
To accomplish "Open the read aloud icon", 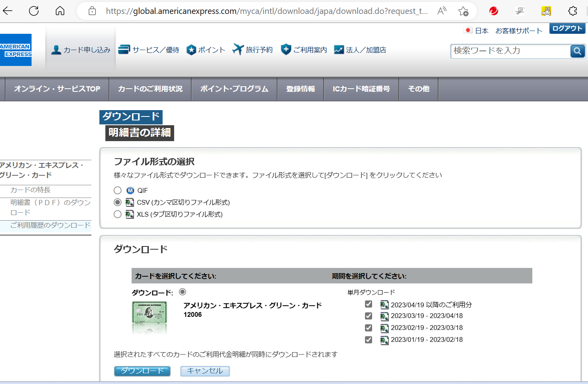I will 442,11.
